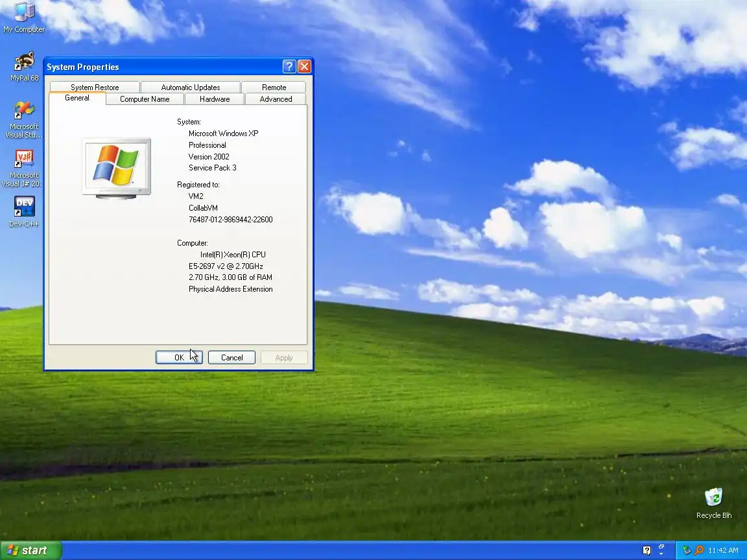The image size is (747, 560).
Task: Click the greyed-out Apply button
Action: pyautogui.click(x=284, y=358)
